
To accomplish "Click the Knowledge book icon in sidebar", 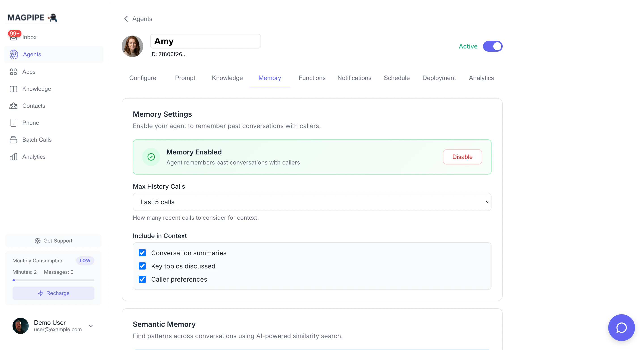I will point(13,89).
